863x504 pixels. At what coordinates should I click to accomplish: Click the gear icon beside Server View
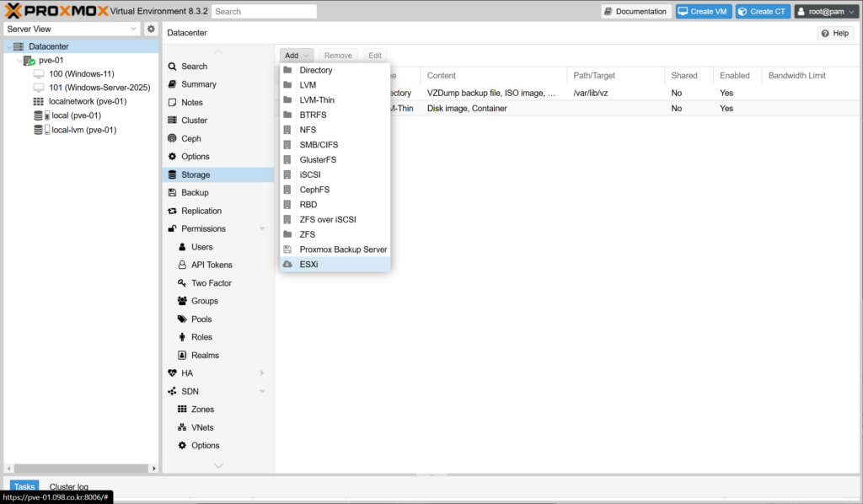pyautogui.click(x=151, y=29)
